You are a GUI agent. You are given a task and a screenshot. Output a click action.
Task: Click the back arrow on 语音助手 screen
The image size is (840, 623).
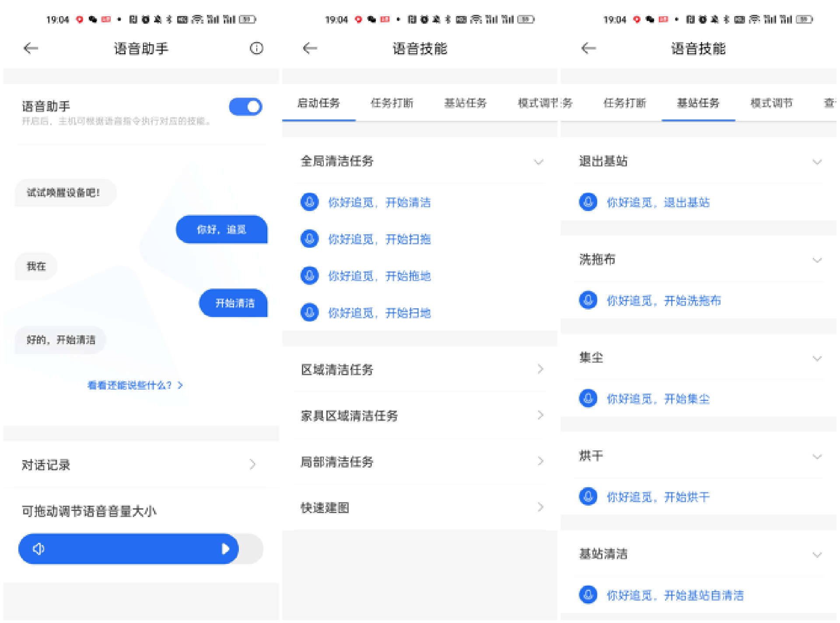(31, 49)
